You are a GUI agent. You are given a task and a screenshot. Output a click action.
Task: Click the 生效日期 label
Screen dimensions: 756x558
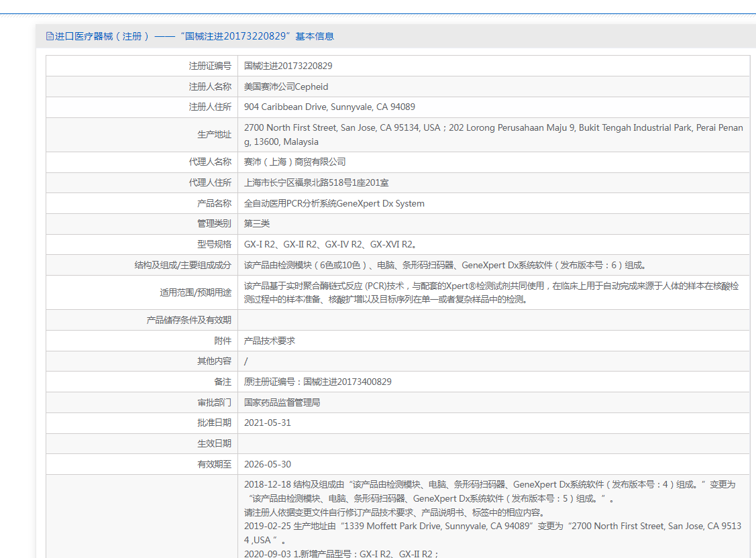(215, 443)
